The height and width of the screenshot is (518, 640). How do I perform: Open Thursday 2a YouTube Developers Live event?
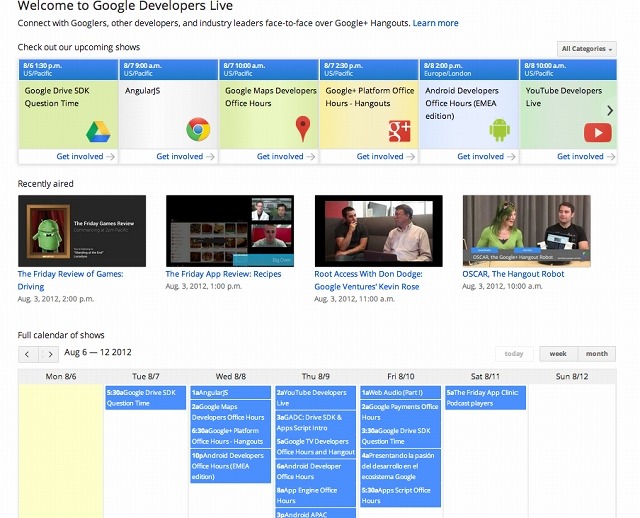pyautogui.click(x=316, y=398)
